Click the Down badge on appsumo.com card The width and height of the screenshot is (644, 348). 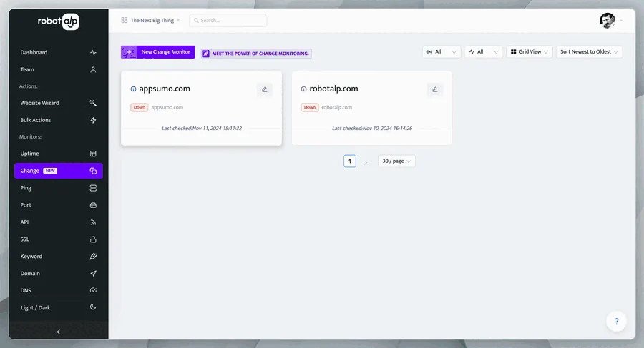[x=140, y=107]
